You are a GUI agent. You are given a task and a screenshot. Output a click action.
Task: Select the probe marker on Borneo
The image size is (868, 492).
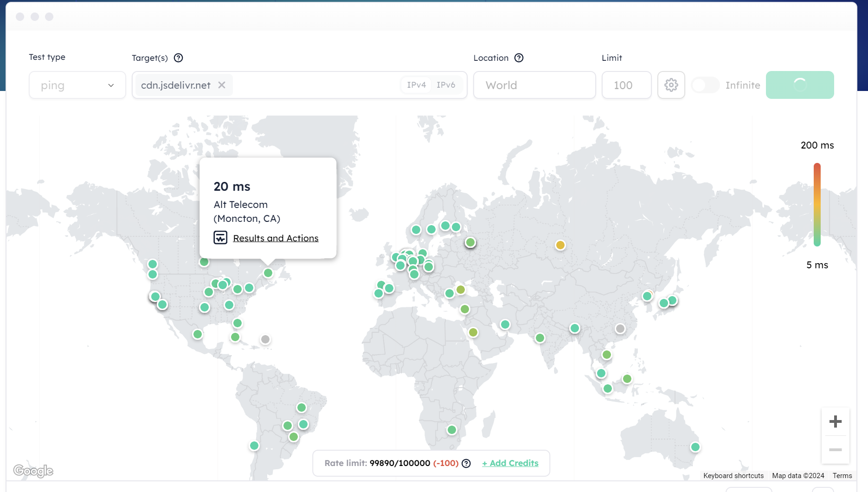tap(627, 379)
